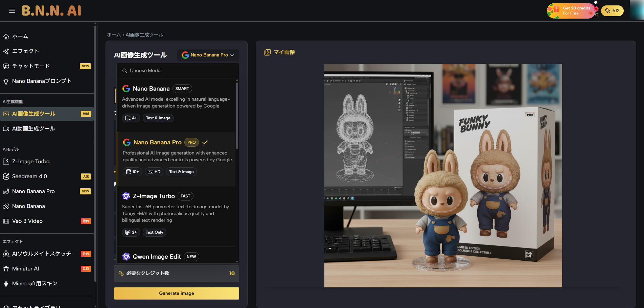Open AIソウルメイトスケッチ effect

[41, 254]
